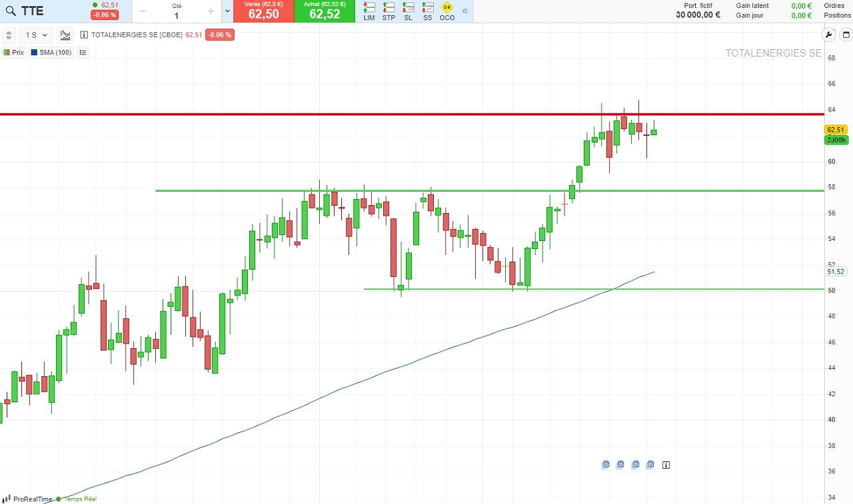Screen dimensions: 853x504
Task: Toggle the chart link icon beside timeframe
Action: [x=9, y=35]
